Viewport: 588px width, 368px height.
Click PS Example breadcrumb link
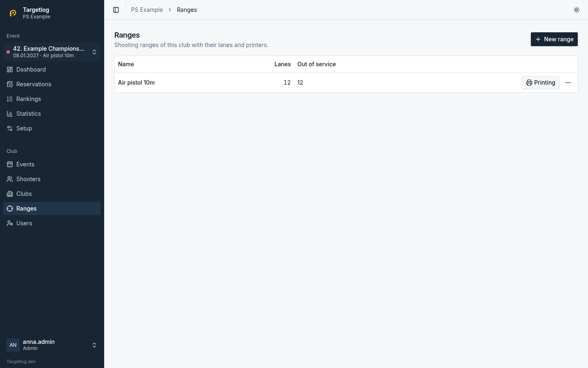pos(147,10)
